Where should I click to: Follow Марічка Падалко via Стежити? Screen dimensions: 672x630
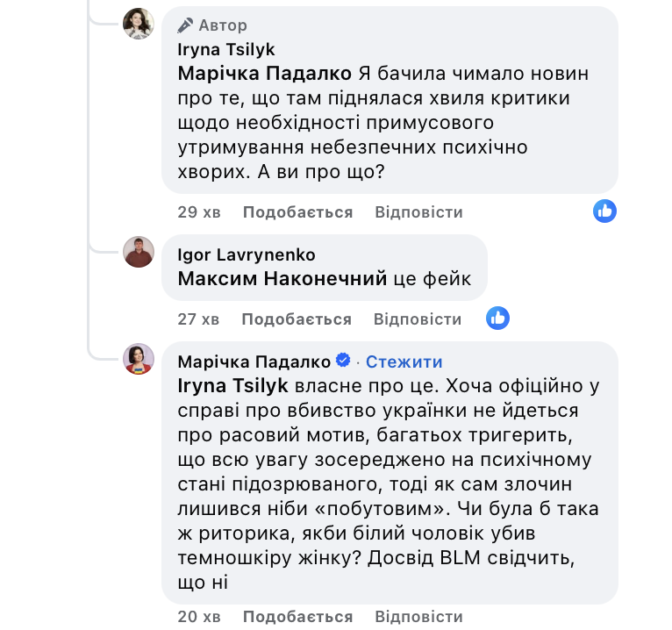point(404,362)
